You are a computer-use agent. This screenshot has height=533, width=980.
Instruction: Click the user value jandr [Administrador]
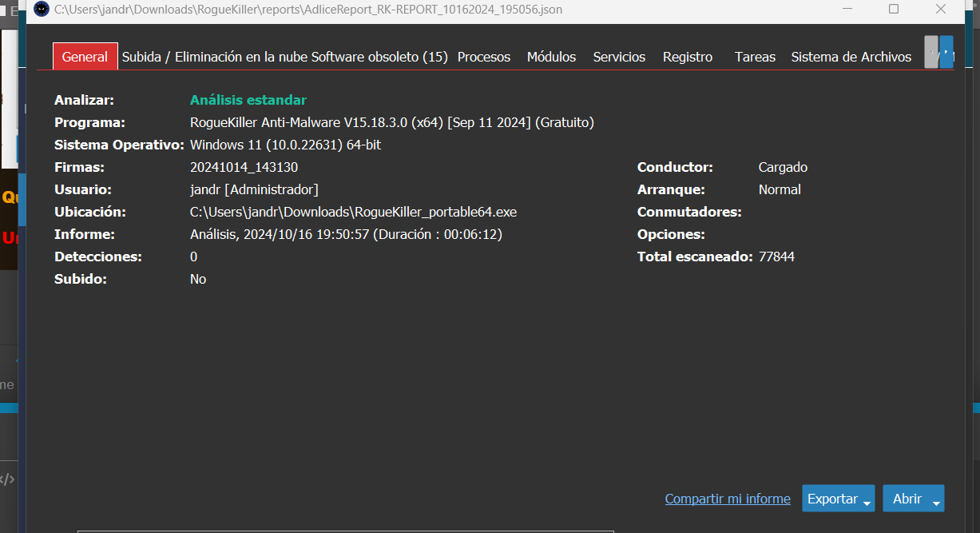click(x=254, y=189)
